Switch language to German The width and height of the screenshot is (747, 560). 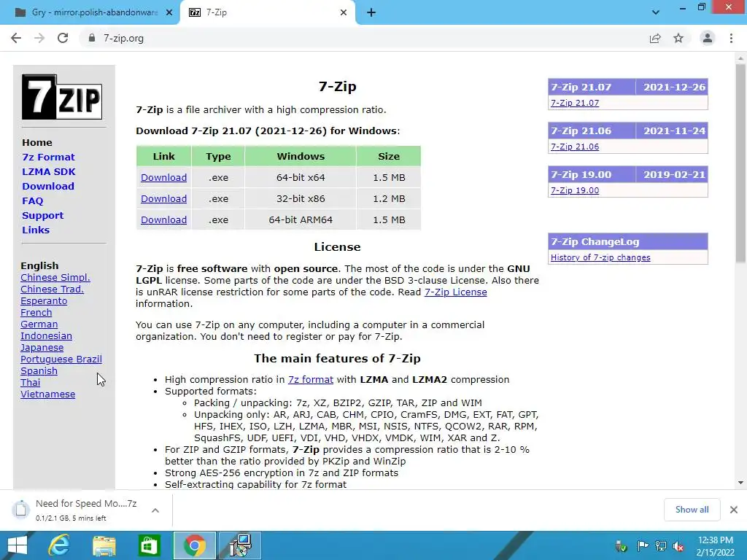tap(39, 324)
